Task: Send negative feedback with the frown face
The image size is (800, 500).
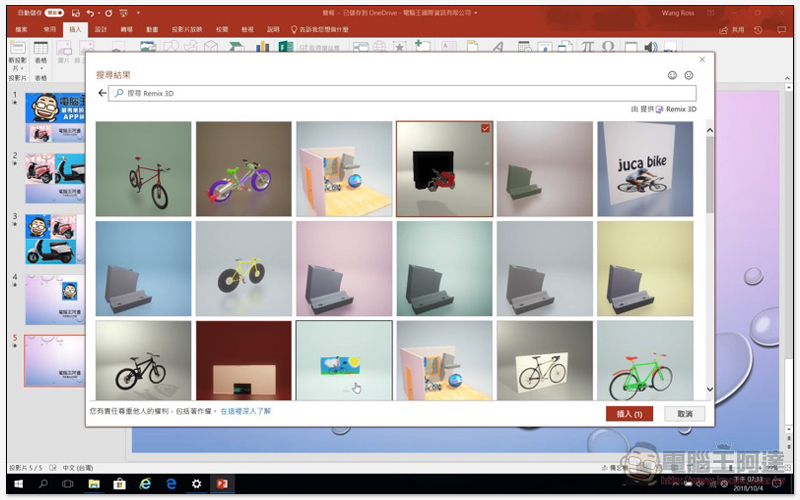Action: (x=689, y=76)
